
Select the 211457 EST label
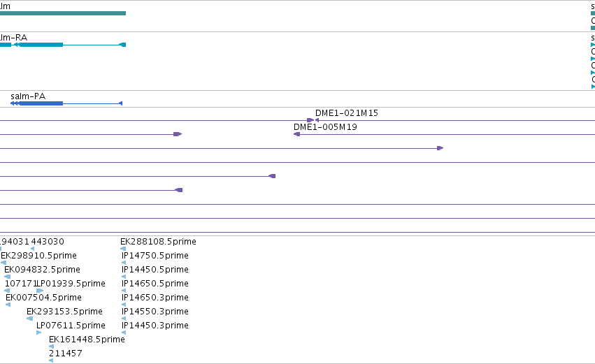coord(65,354)
